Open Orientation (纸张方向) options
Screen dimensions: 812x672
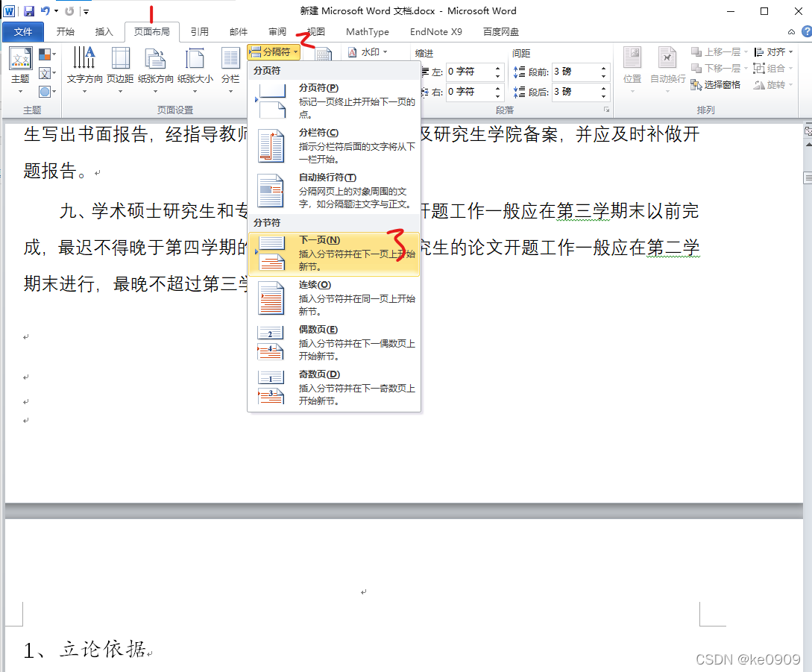pyautogui.click(x=155, y=70)
